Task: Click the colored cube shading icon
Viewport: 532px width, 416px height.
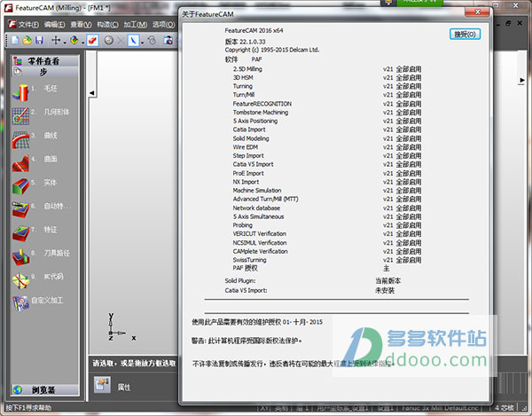Action: (74, 41)
